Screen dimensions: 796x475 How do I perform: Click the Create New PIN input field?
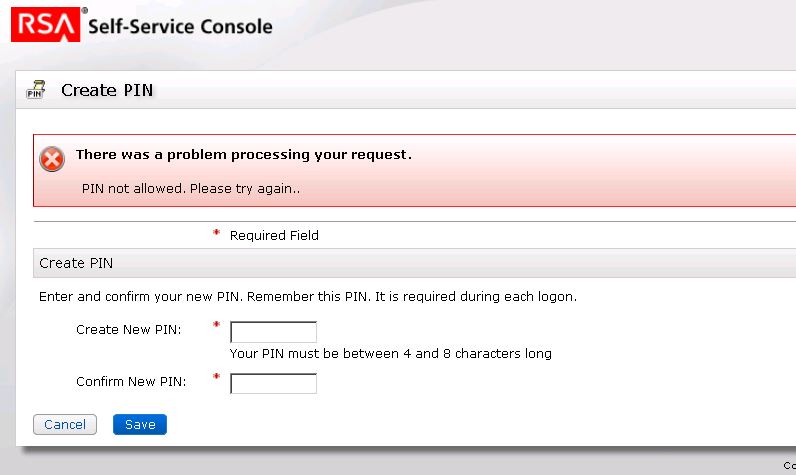pyautogui.click(x=273, y=332)
